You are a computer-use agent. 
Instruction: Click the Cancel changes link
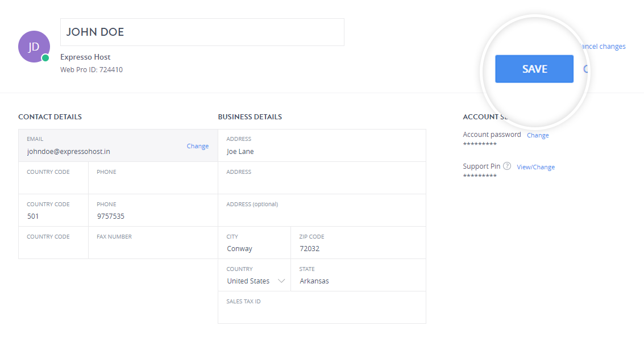tap(603, 47)
